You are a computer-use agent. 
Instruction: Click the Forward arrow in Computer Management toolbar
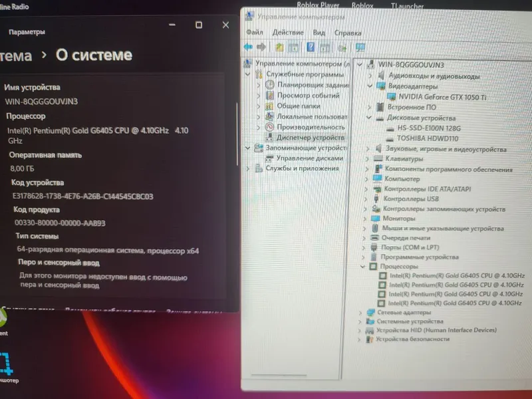click(x=261, y=47)
